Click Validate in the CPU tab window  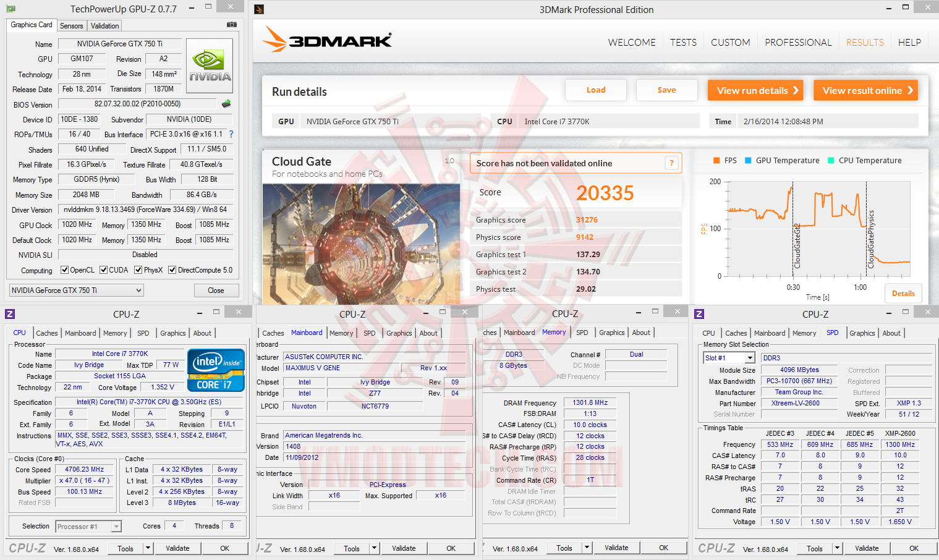(177, 548)
